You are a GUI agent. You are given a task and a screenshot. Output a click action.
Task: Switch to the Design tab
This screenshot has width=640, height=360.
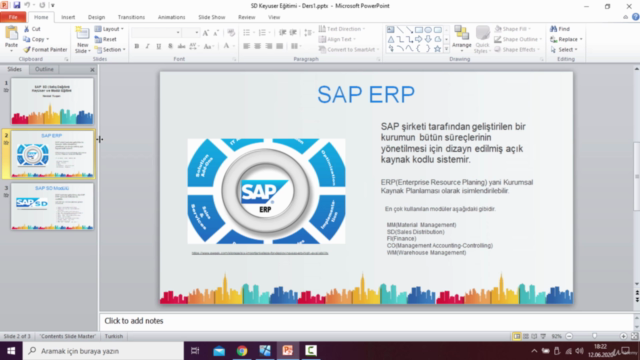click(96, 17)
